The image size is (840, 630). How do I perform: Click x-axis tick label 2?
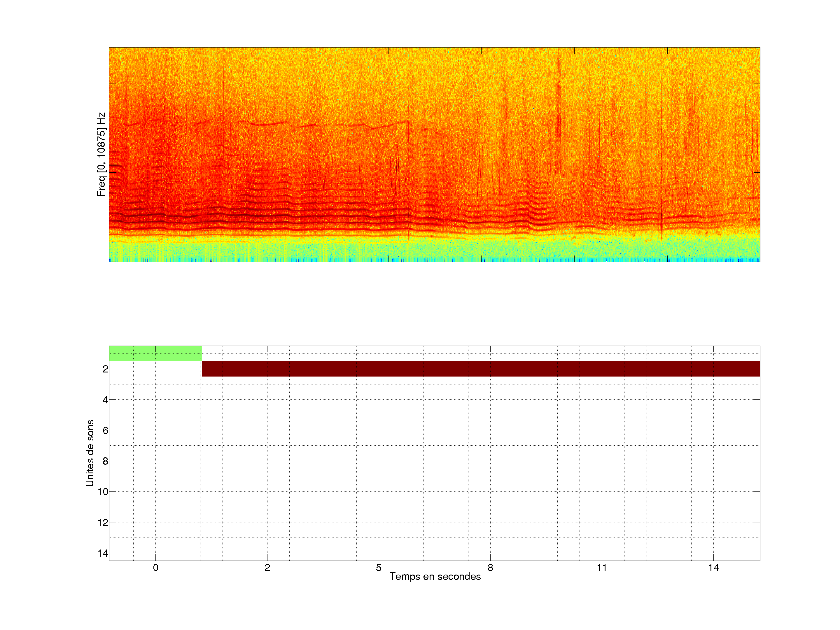point(267,568)
